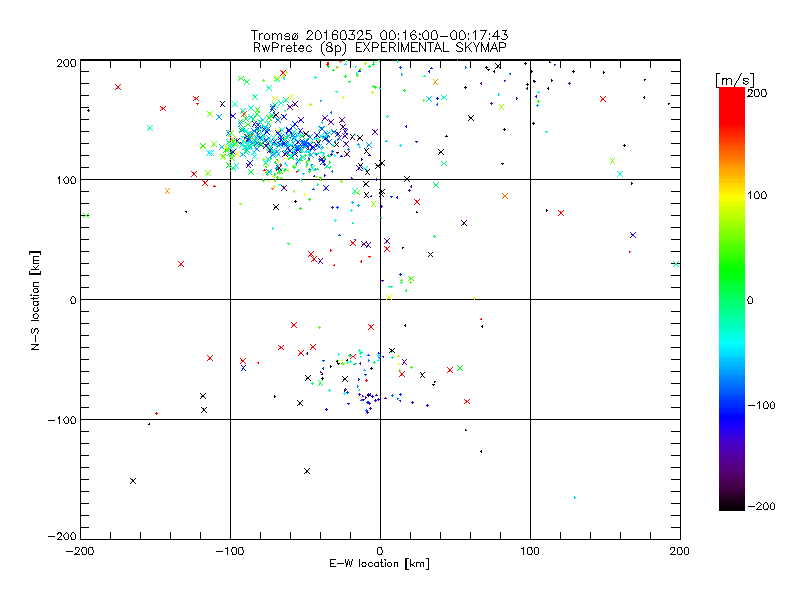Click the y-axis tick label '200' at the top

[x=66, y=63]
